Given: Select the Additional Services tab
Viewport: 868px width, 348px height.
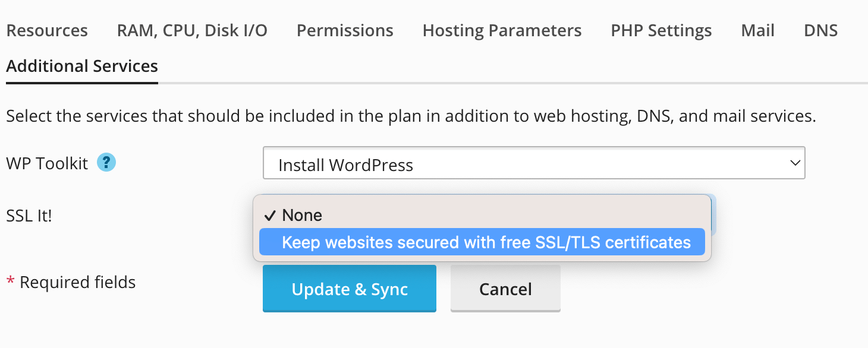Looking at the screenshot, I should (x=82, y=66).
